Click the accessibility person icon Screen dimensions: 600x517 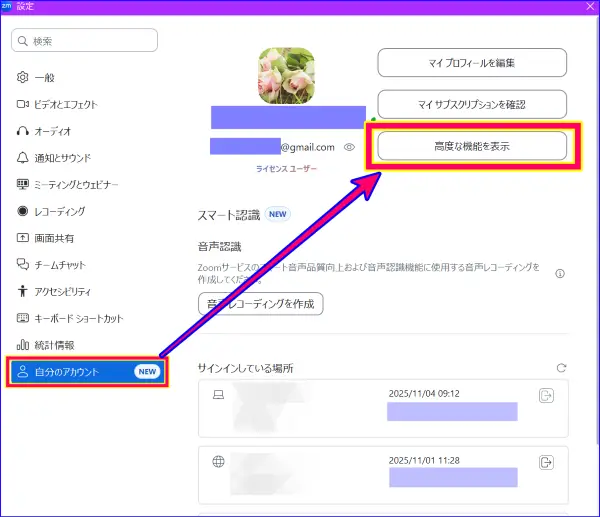23,291
